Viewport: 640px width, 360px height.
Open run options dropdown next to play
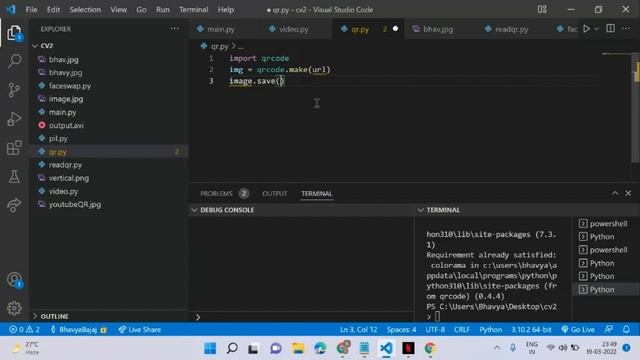tap(596, 29)
